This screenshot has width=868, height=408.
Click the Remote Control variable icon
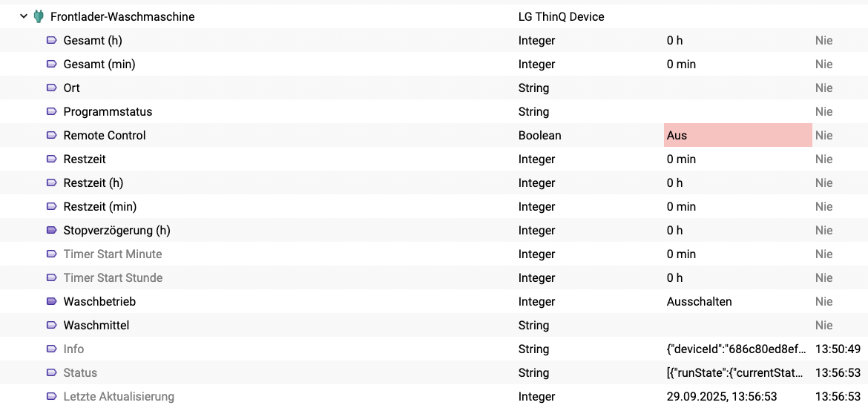click(x=52, y=136)
